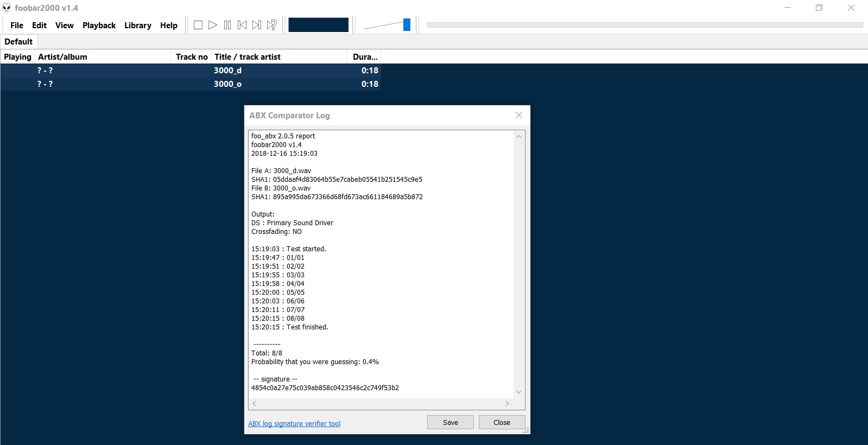Sort by Title / track artist header
Viewport: 868px width, 445px height.
(x=279, y=57)
